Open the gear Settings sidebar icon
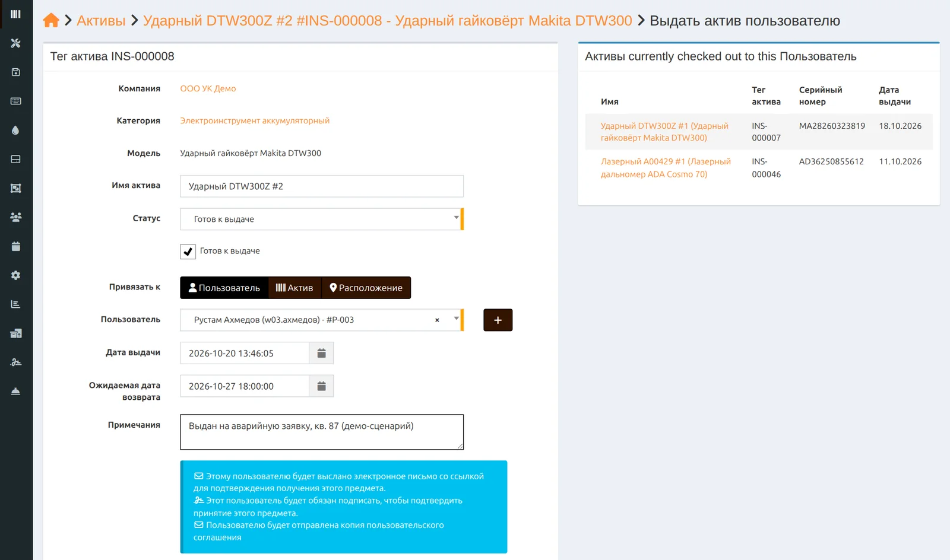This screenshot has width=950, height=560. click(x=16, y=276)
